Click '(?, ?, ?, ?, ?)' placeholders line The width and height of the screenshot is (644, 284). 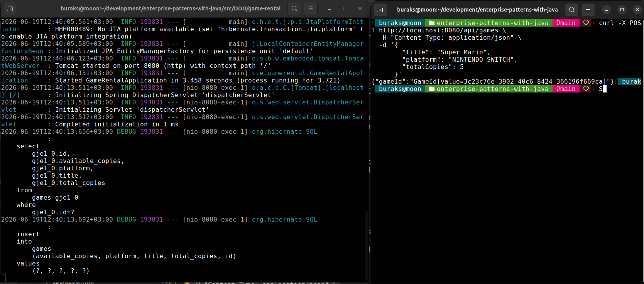coord(61,271)
